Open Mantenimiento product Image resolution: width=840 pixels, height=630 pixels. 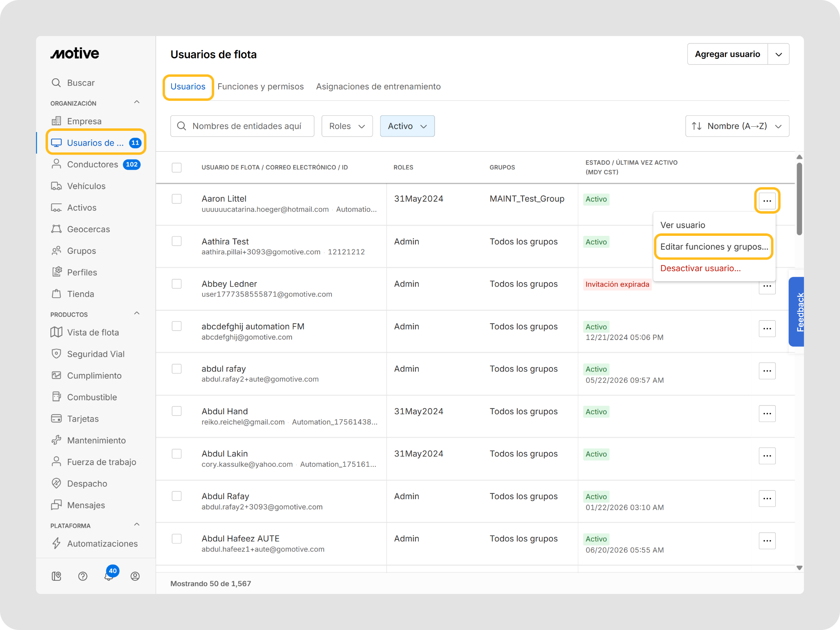pyautogui.click(x=88, y=440)
